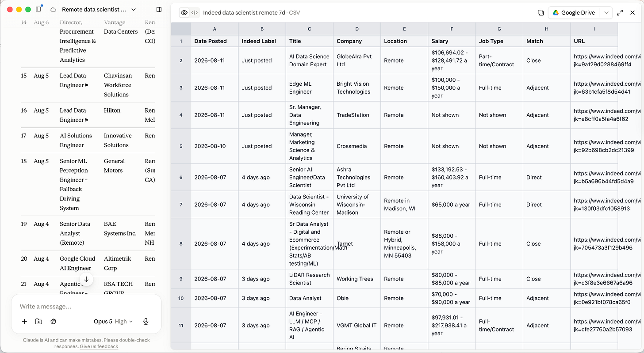Click the hand icon in the composer
Viewport: 644px width, 353px height.
[x=53, y=322]
